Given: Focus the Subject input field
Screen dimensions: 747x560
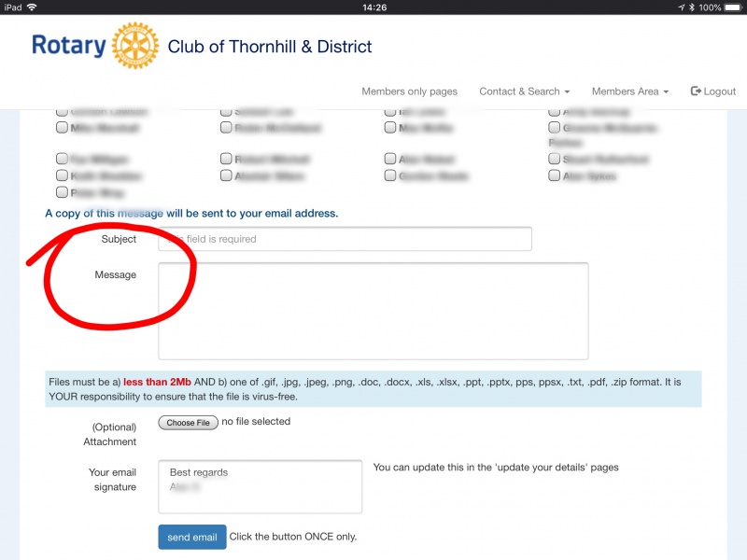Looking at the screenshot, I should coord(345,239).
